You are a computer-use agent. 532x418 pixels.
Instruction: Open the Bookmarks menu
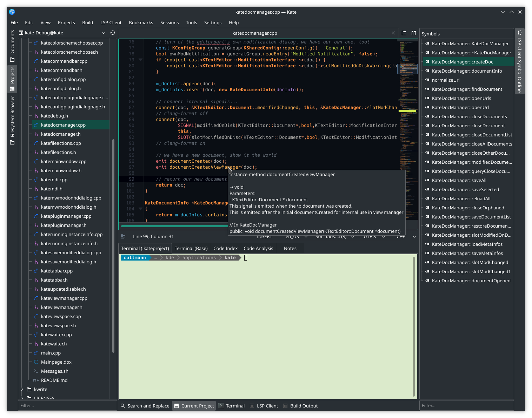click(141, 22)
